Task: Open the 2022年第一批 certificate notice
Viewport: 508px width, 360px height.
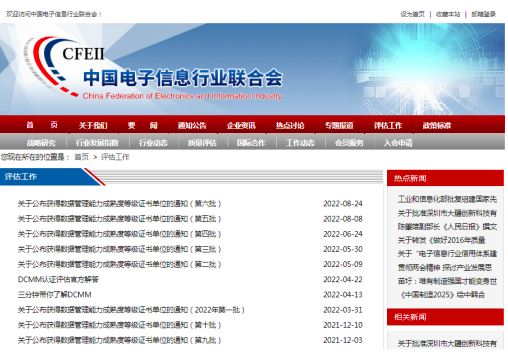Action: coord(131,310)
